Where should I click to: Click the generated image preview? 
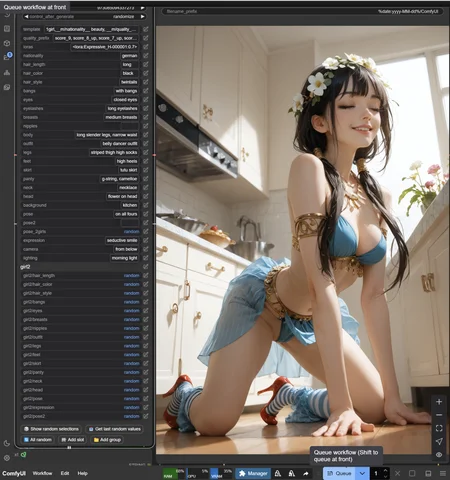tap(303, 240)
